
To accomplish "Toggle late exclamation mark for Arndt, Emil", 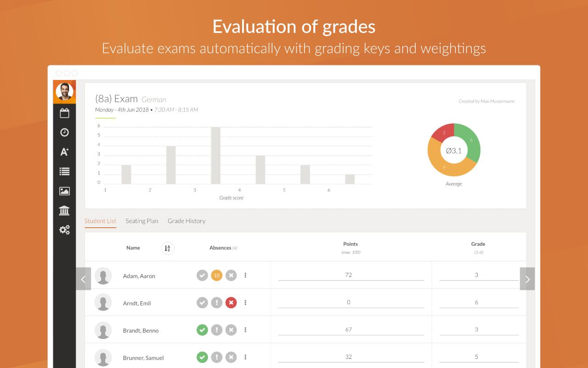I will [216, 303].
